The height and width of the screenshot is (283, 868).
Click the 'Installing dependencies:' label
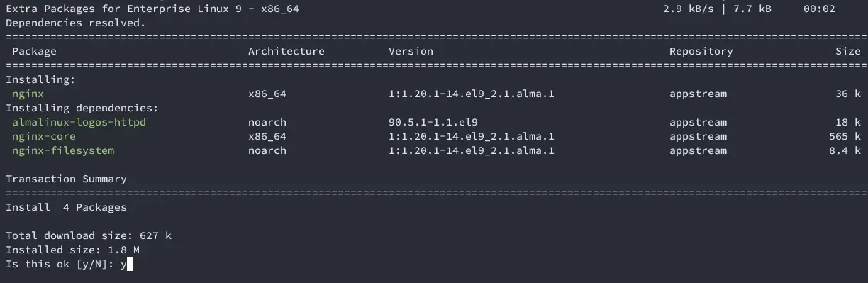tap(82, 108)
